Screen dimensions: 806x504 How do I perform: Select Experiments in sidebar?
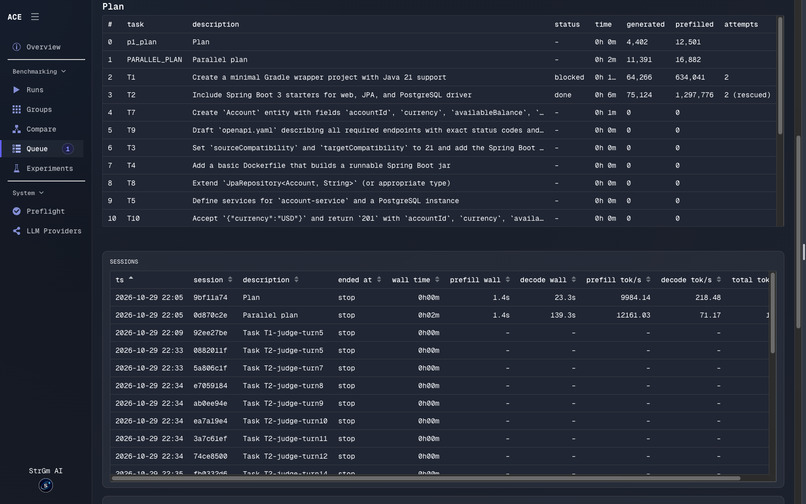pyautogui.click(x=49, y=168)
